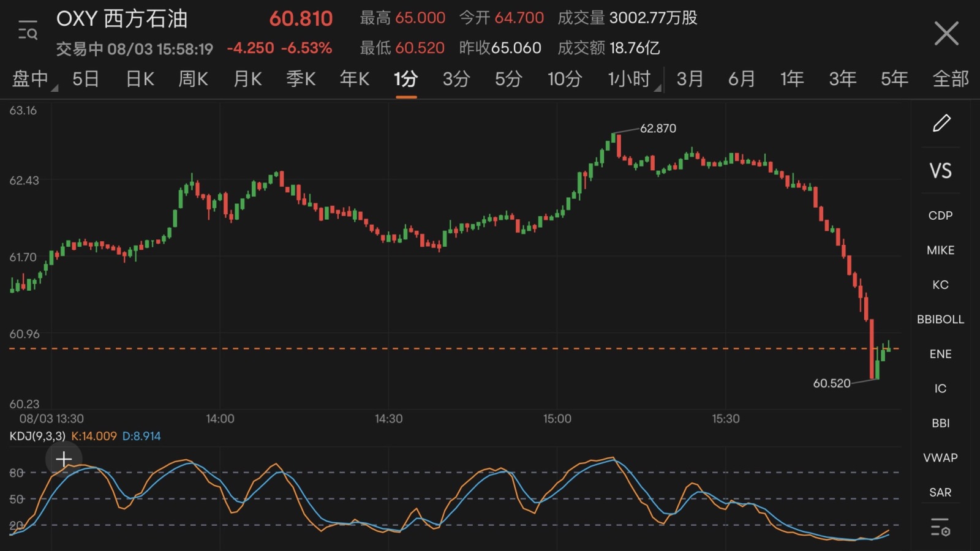Switch to the 日K tab
The height and width of the screenshot is (551, 980).
tap(140, 79)
